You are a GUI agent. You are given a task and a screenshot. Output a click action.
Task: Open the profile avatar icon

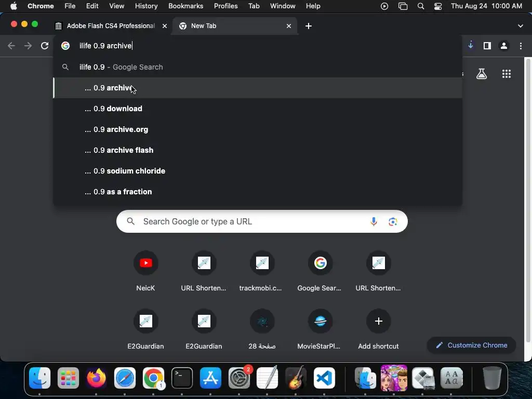[504, 46]
